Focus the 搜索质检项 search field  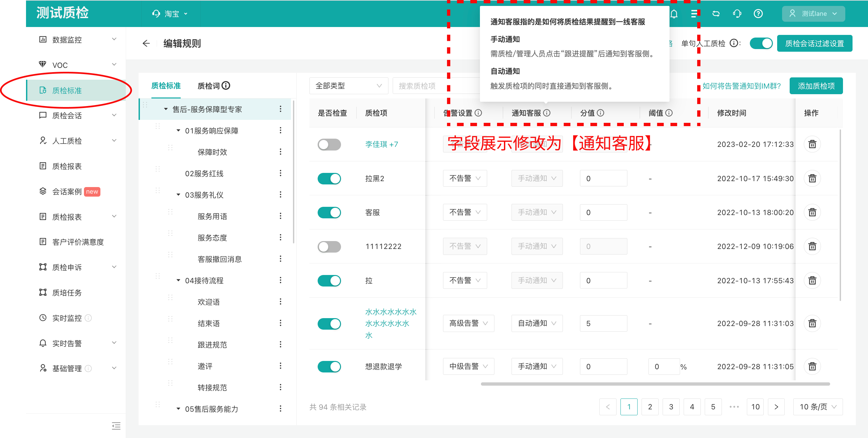[436, 86]
